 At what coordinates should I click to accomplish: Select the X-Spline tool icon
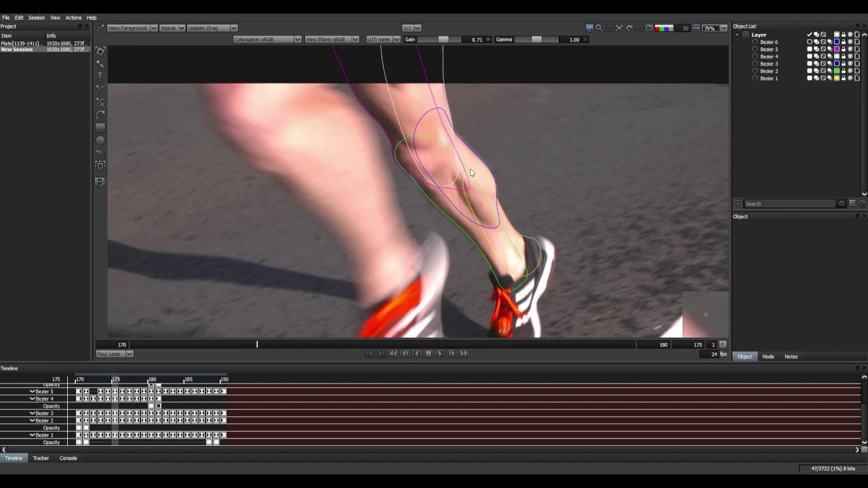click(100, 102)
